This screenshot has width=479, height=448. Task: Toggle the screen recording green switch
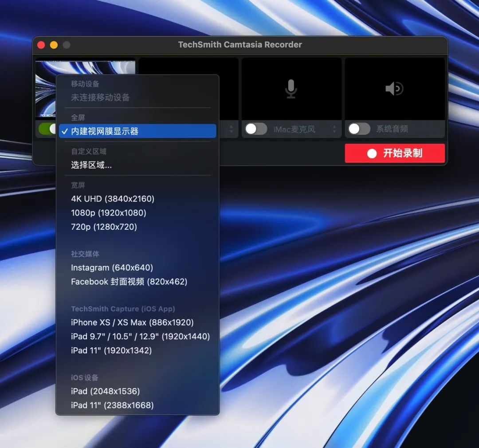(x=47, y=129)
